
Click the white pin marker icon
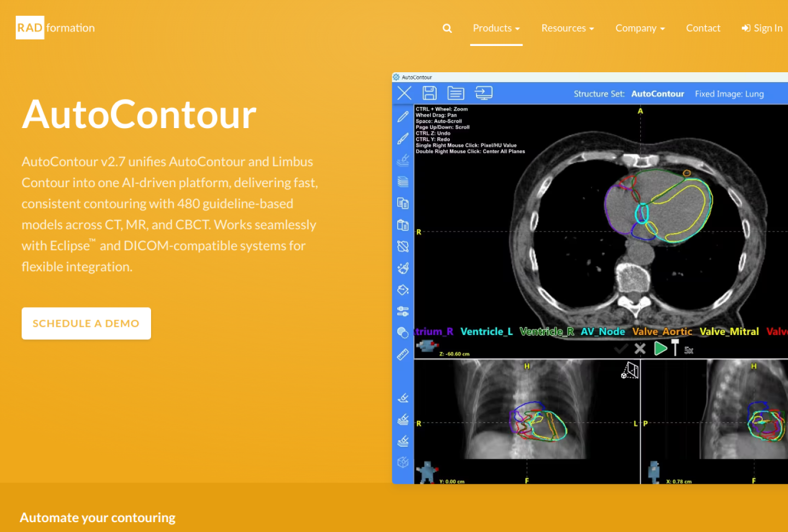tap(675, 347)
